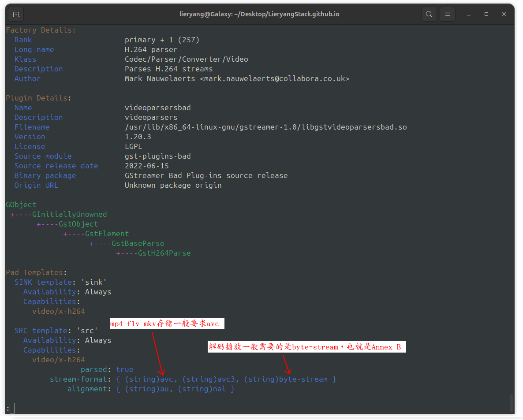Click the "Rank" field label
The height and width of the screenshot is (420, 523).
click(x=23, y=40)
